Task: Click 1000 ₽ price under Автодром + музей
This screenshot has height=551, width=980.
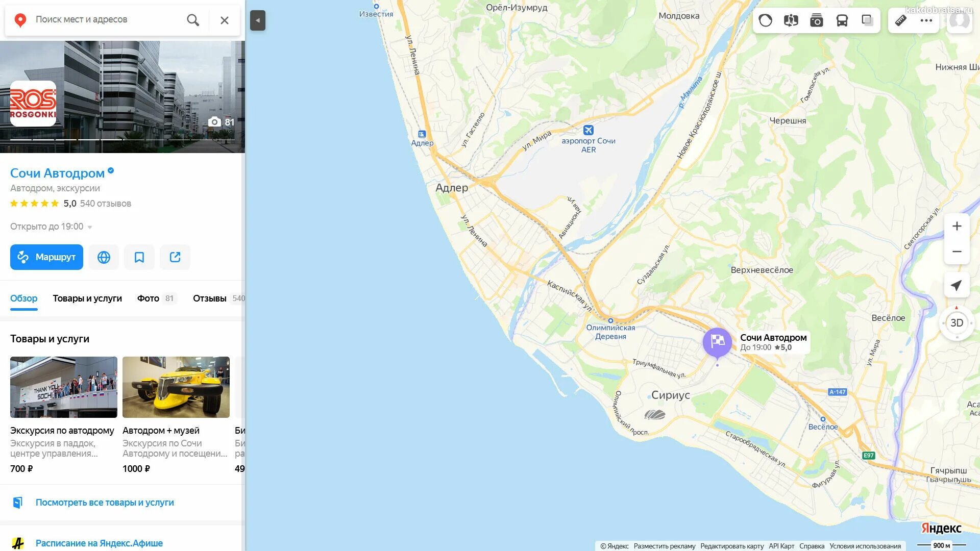Action: 136,469
